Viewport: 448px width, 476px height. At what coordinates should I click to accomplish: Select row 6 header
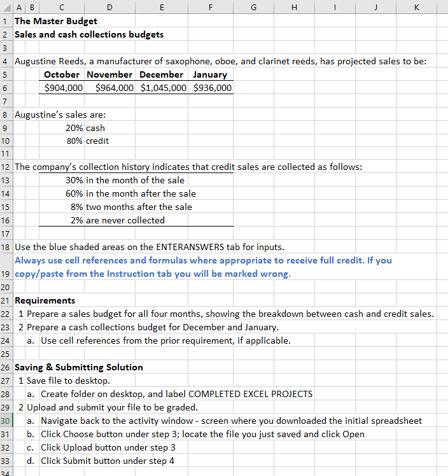click(6, 88)
